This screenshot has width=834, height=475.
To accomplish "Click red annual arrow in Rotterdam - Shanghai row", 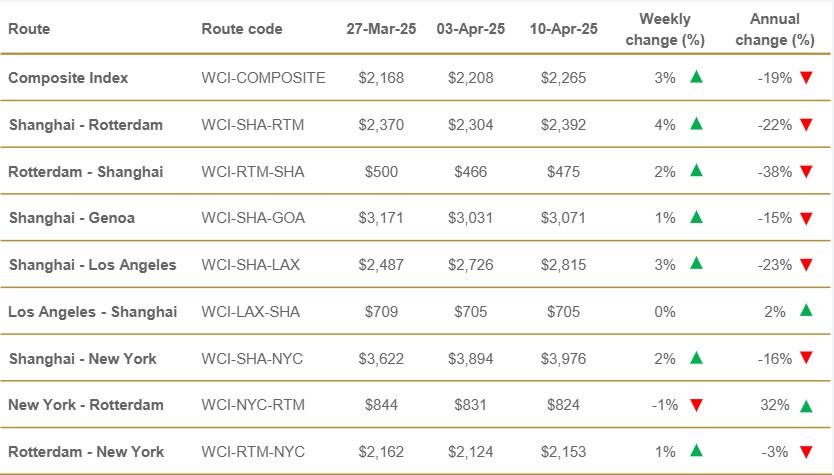I will click(806, 172).
